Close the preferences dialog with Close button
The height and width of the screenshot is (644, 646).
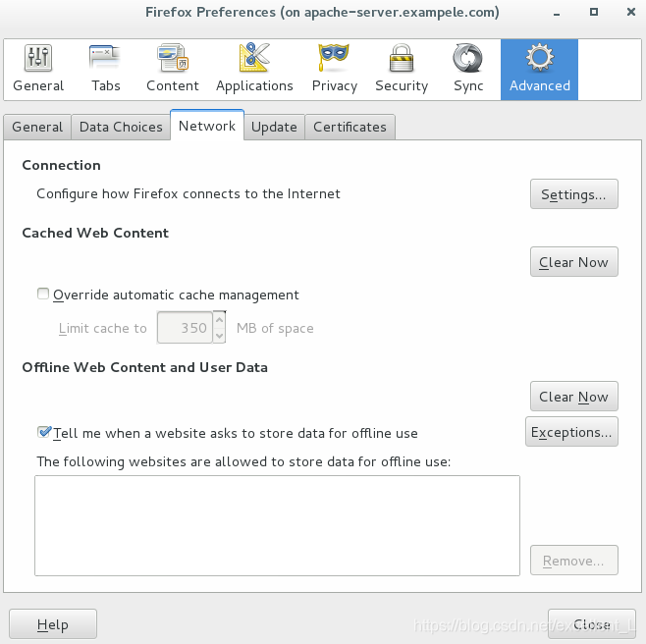592,624
